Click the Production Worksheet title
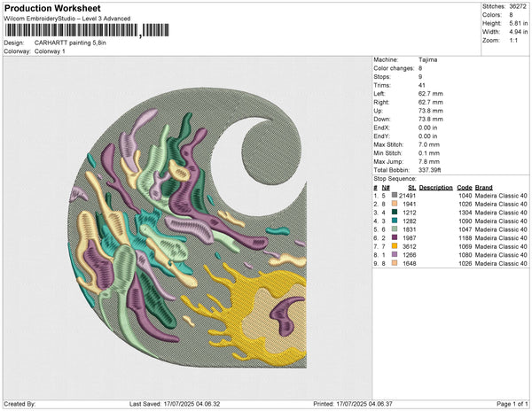The image size is (532, 411). [52, 9]
